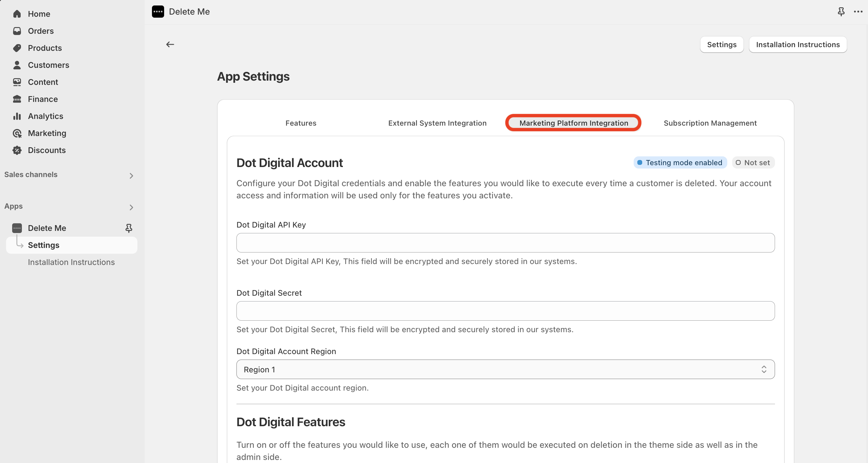868x463 pixels.
Task: Click the Finance bank icon
Action: [x=17, y=99]
